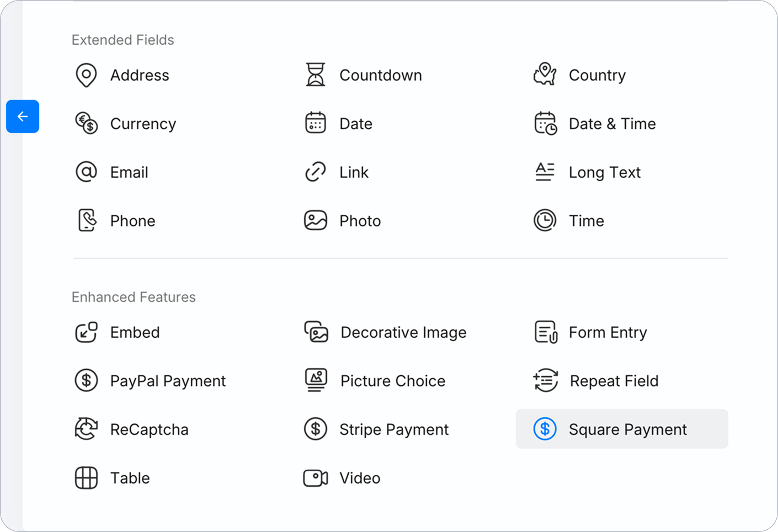Select the Embed icon
The height and width of the screenshot is (532, 778).
86,332
